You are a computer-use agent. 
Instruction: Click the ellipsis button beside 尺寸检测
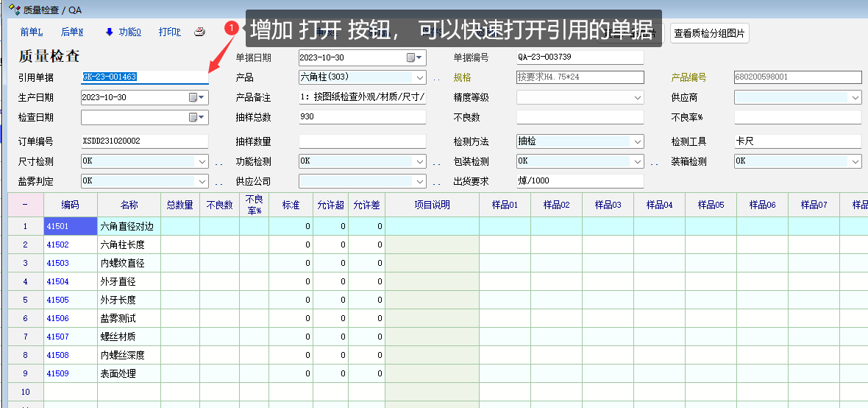218,162
